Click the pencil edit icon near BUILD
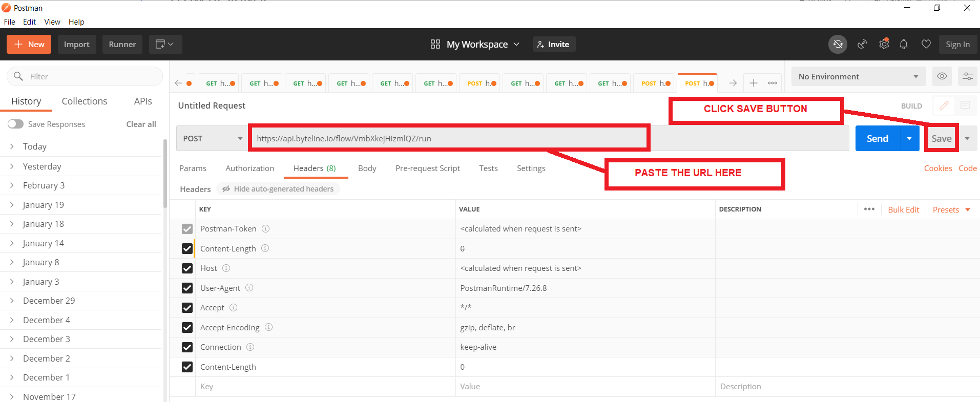 944,105
